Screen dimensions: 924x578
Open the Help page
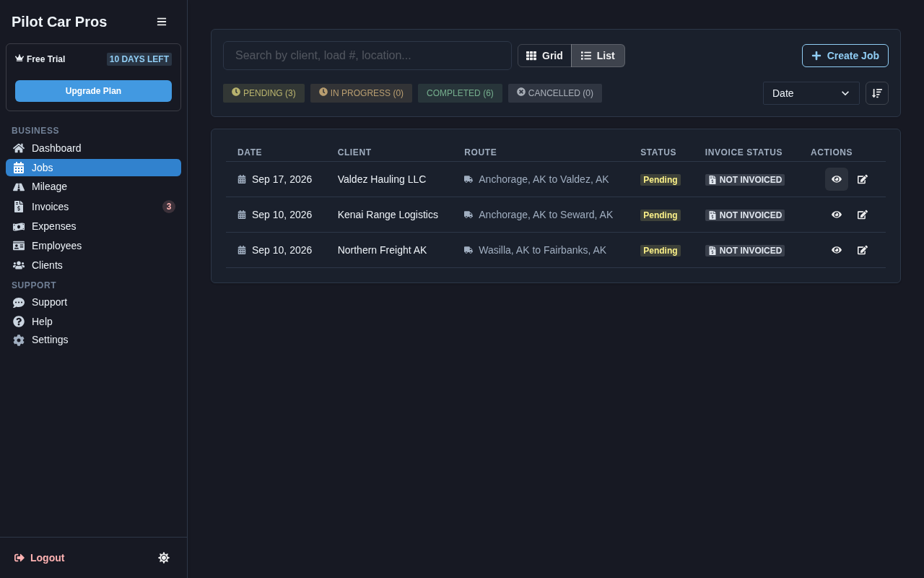tap(93, 322)
